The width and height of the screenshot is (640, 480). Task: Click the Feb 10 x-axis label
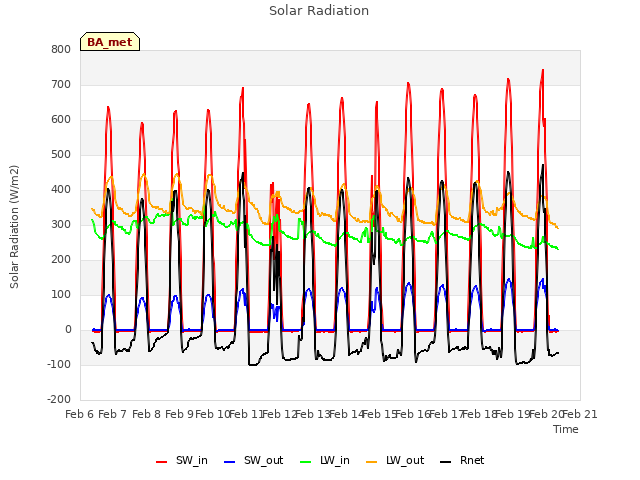(213, 414)
